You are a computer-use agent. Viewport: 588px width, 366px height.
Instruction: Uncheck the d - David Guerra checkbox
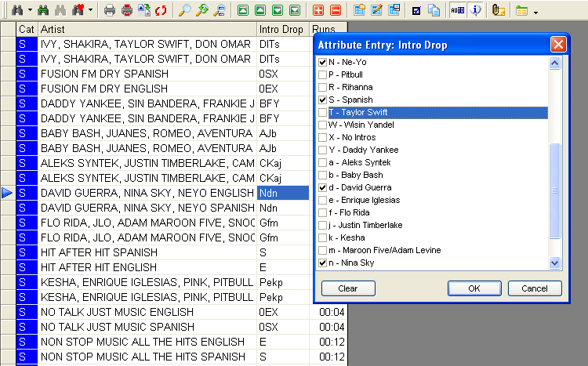point(322,187)
